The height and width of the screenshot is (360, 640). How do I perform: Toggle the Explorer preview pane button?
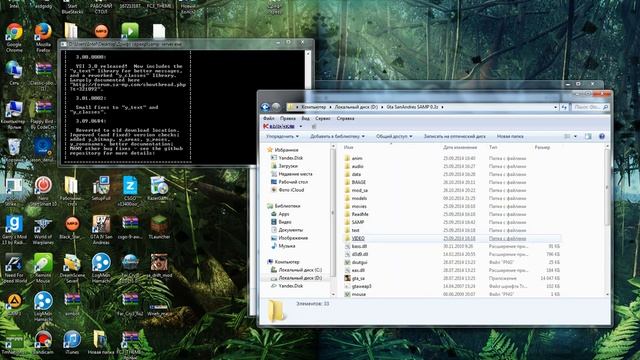click(x=588, y=136)
